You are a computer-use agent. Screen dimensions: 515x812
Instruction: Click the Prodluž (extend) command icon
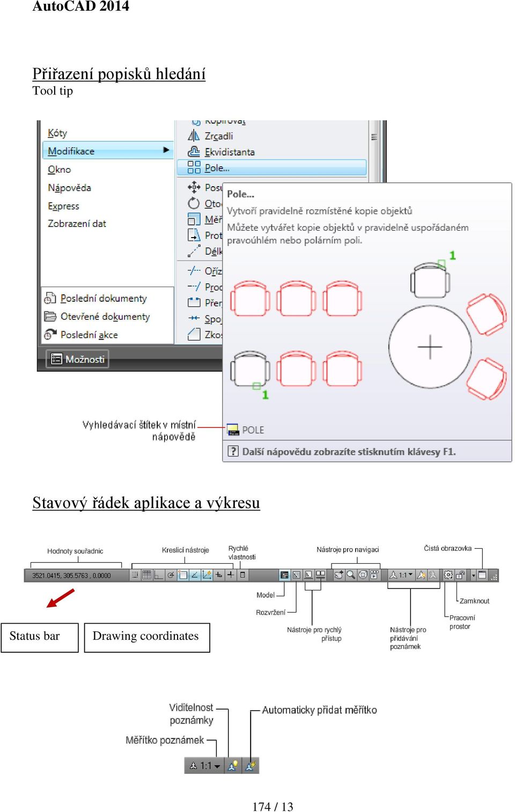194,287
